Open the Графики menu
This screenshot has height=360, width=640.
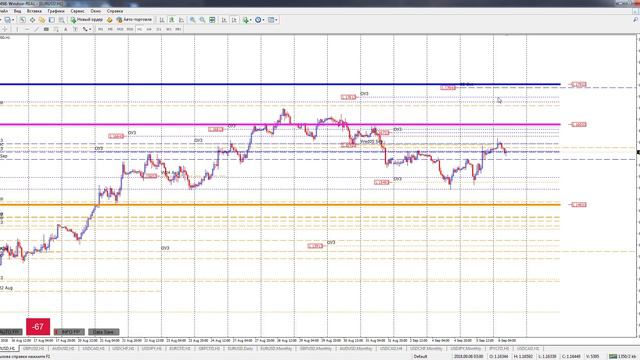56,11
